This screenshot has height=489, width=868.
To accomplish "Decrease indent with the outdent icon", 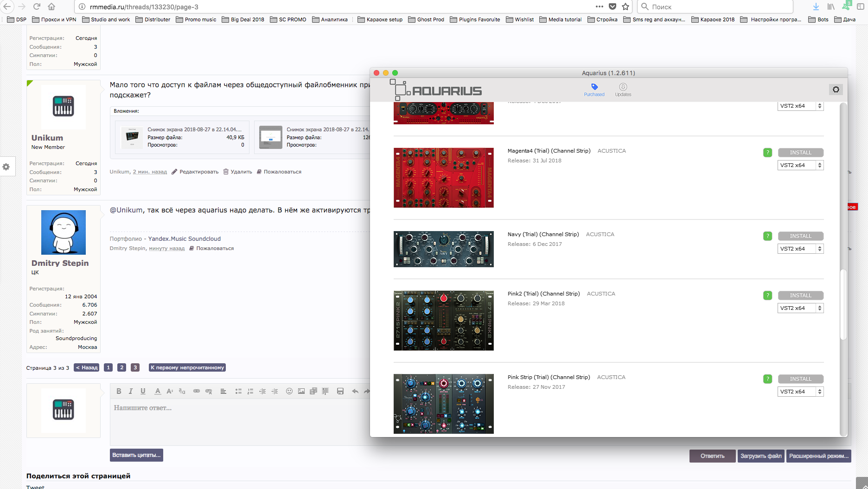I will coord(262,391).
